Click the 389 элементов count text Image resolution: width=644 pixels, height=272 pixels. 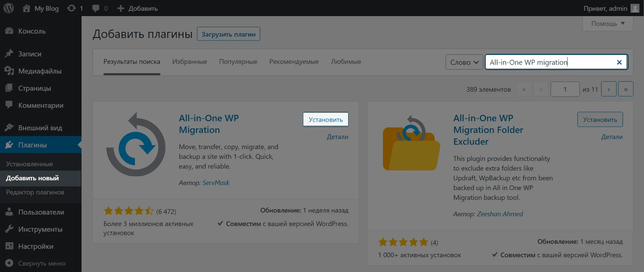tap(488, 89)
